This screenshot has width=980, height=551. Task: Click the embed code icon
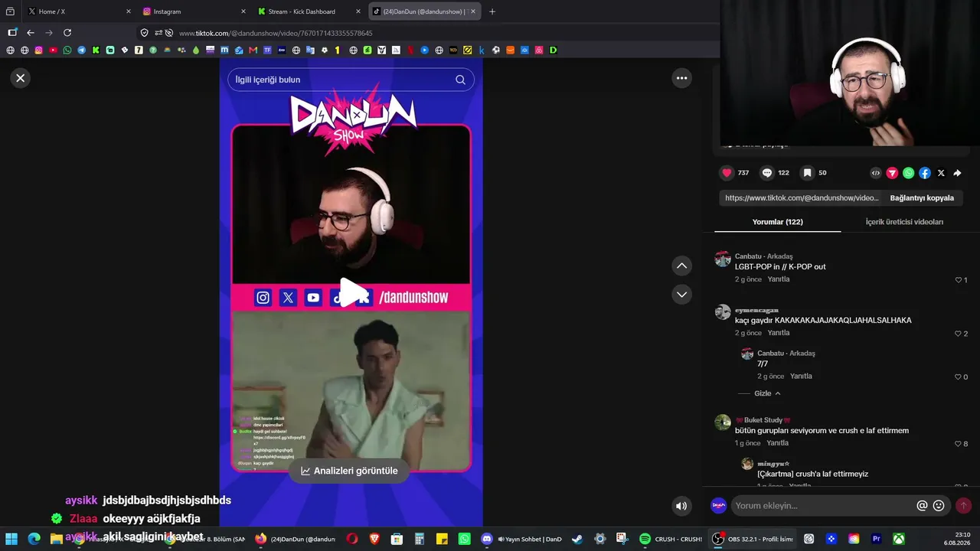pos(876,173)
